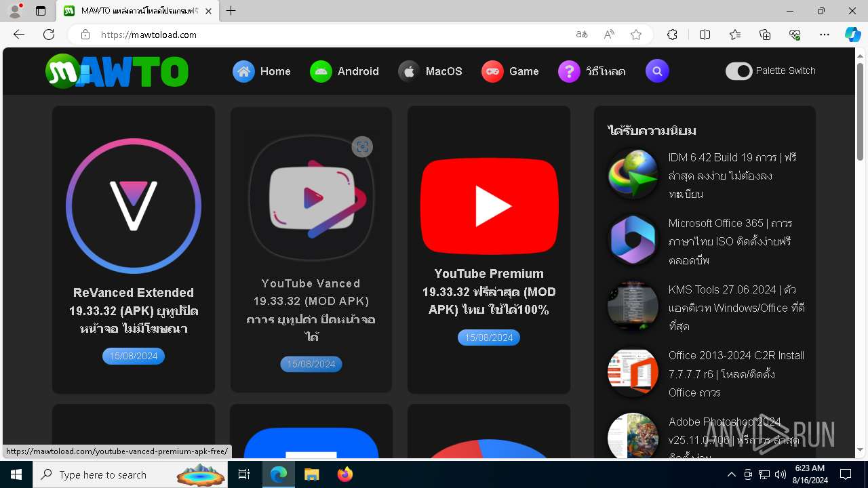Click the date badge under ReVanced Extended
Screen dimensions: 868x488
point(134,356)
